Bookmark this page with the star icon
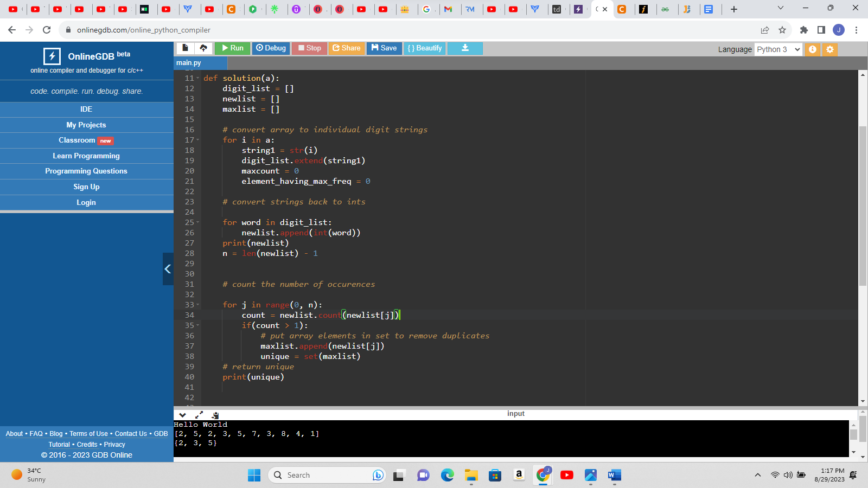The height and width of the screenshot is (488, 868). coord(782,30)
